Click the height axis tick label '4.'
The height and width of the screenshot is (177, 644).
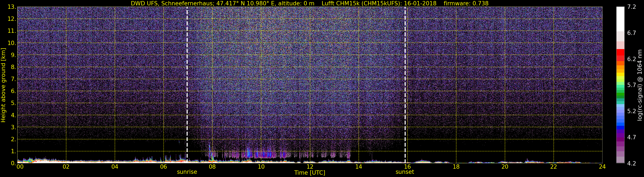pos(13,115)
